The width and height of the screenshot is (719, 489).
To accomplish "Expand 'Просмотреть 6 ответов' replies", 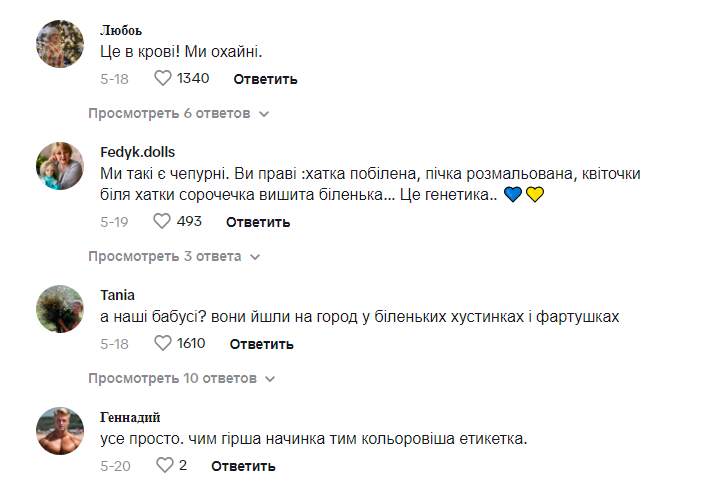I will pyautogui.click(x=179, y=113).
